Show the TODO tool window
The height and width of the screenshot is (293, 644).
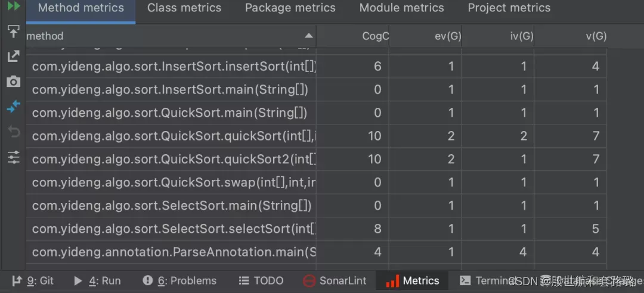pos(261,280)
